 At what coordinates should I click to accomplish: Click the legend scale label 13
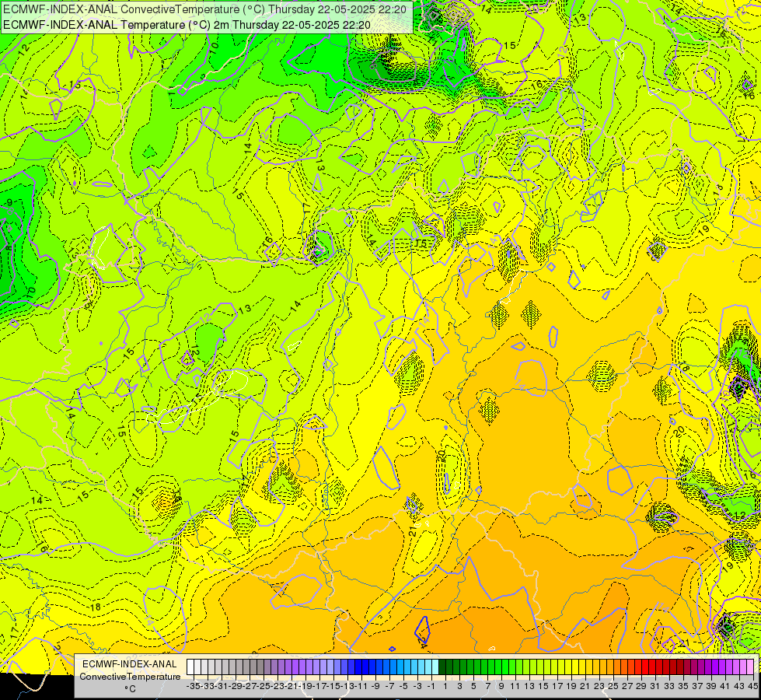click(x=529, y=686)
